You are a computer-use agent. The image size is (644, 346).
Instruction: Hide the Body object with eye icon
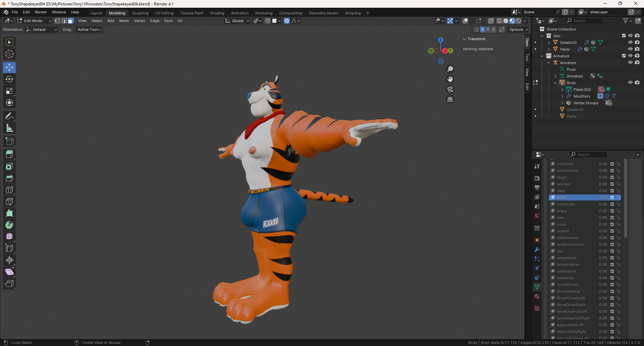(x=631, y=82)
